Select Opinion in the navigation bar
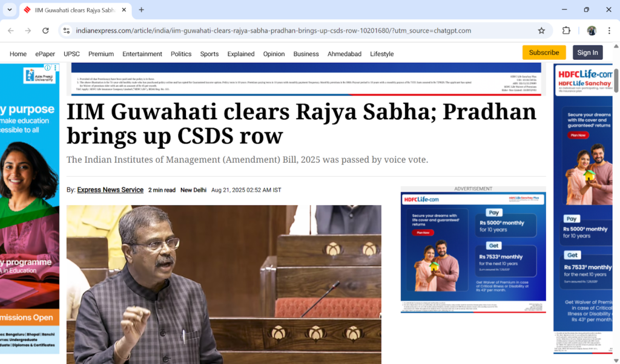Screen dimensions: 620x364 coord(274,54)
